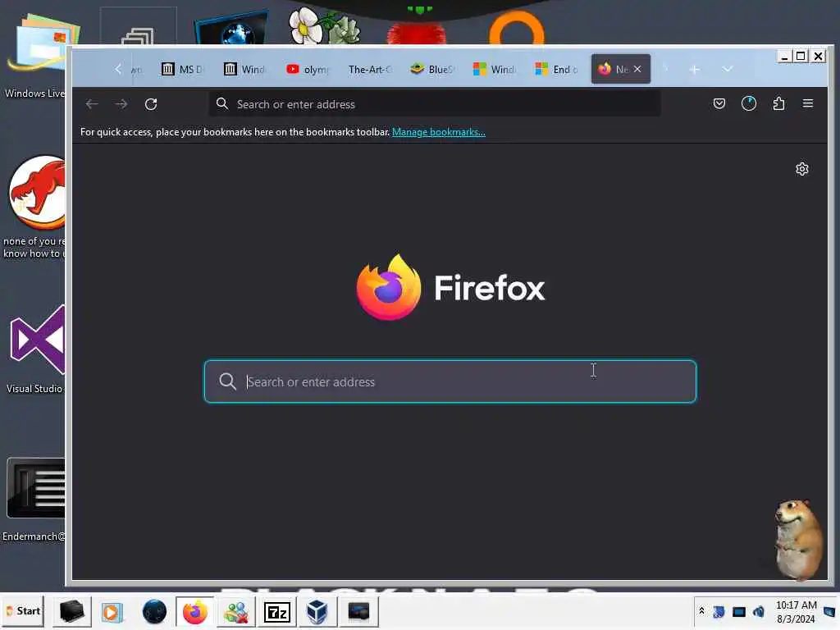This screenshot has height=630, width=840.
Task: Reload the current page
Action: [151, 104]
